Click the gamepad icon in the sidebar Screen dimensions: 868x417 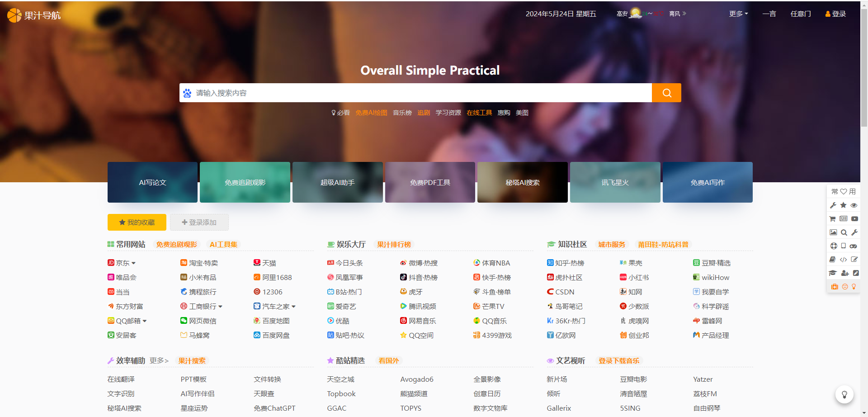tap(854, 246)
